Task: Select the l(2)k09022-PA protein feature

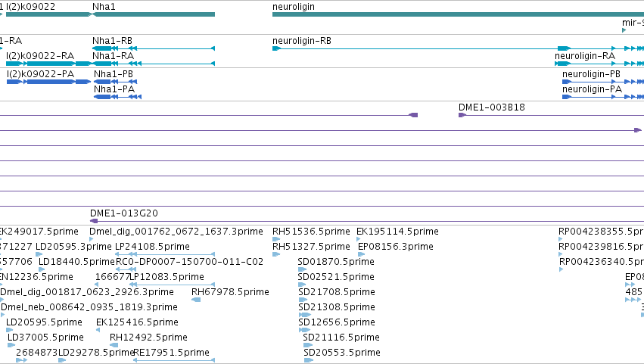Action: coord(48,82)
